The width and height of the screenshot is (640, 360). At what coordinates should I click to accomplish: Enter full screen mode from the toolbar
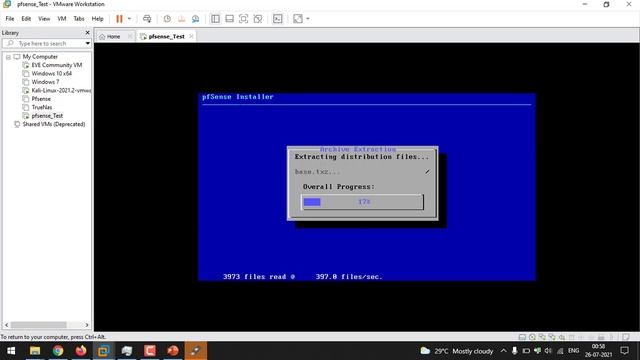click(x=244, y=19)
